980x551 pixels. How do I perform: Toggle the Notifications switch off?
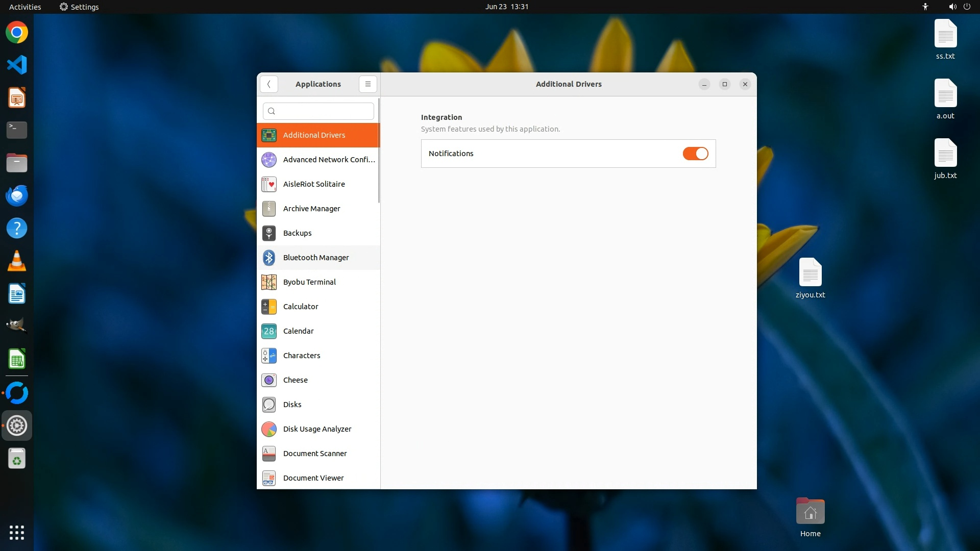point(695,154)
